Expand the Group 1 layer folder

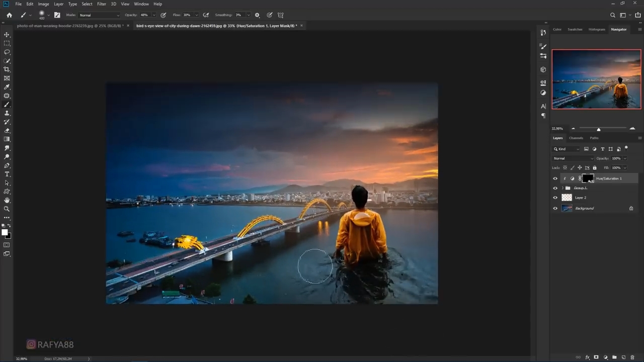click(x=562, y=188)
